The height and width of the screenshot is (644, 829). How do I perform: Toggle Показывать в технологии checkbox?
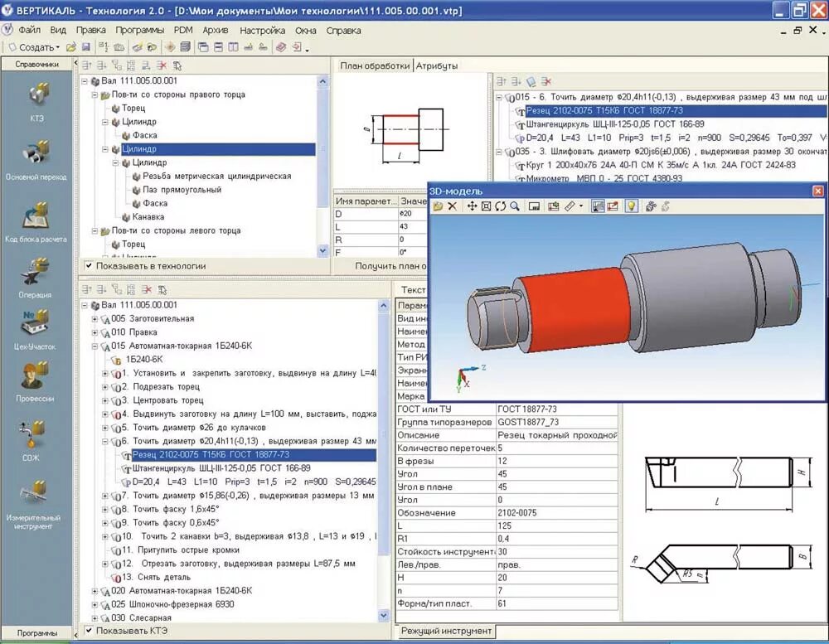(89, 266)
